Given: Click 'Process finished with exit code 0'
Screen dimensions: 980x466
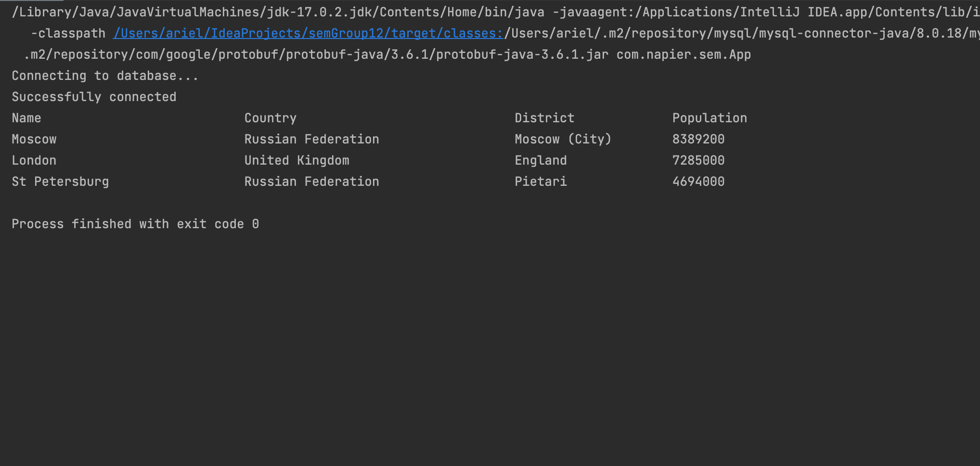Looking at the screenshot, I should pos(135,224).
